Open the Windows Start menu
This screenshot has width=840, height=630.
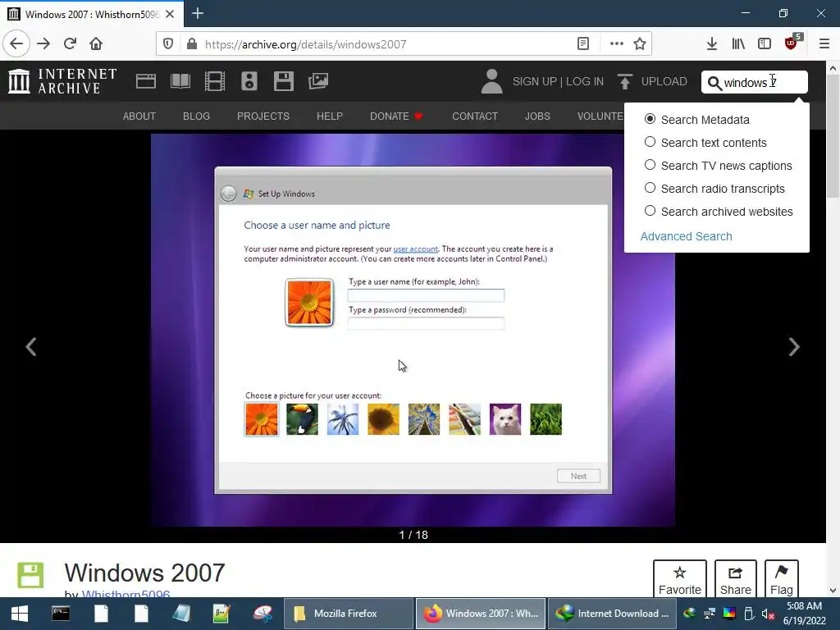20,614
